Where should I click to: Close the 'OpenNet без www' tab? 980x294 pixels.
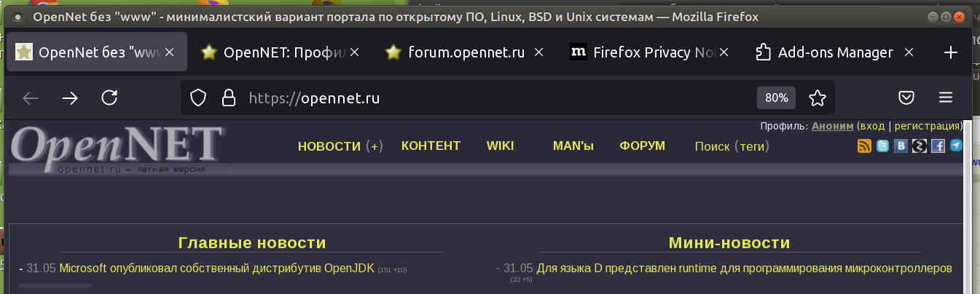169,52
